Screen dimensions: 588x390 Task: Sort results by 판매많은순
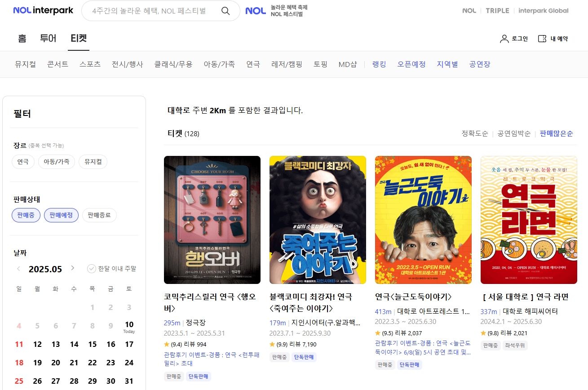(557, 133)
